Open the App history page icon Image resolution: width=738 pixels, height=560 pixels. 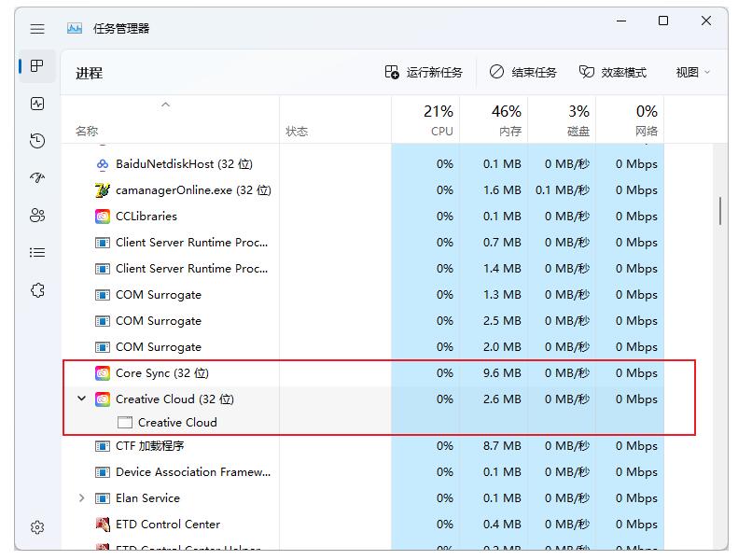coord(37,141)
